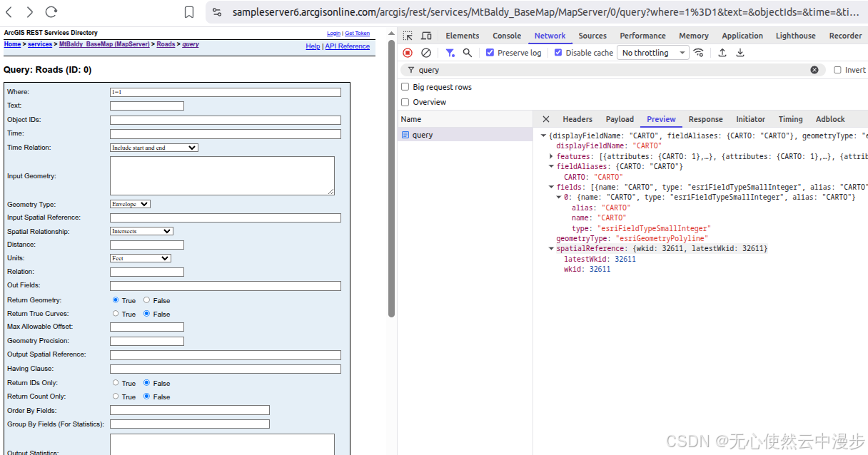Screen dimensions: 868x455
Task: Click the browser address bar URL
Action: coord(545,12)
